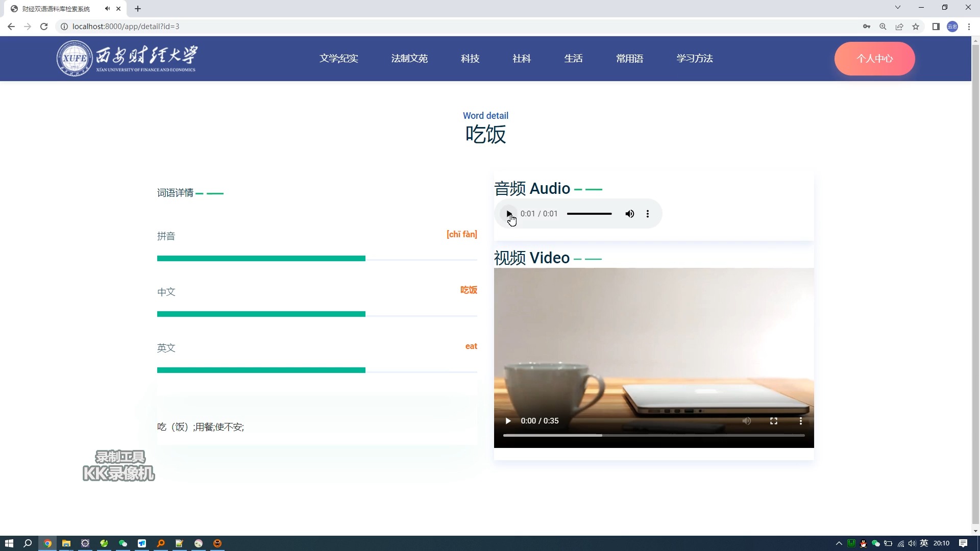The height and width of the screenshot is (551, 980).
Task: Play the 吃饭 video
Action: (x=508, y=420)
